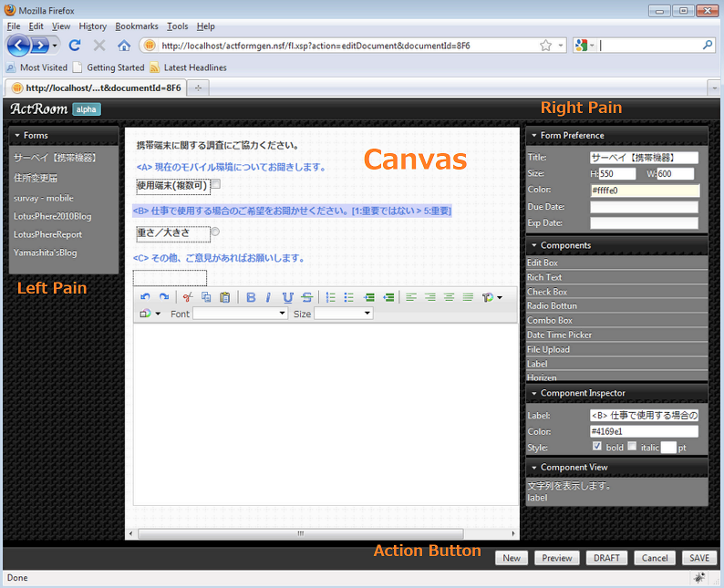The image size is (724, 588).
Task: Reload the page with refresh icon
Action: (x=75, y=46)
